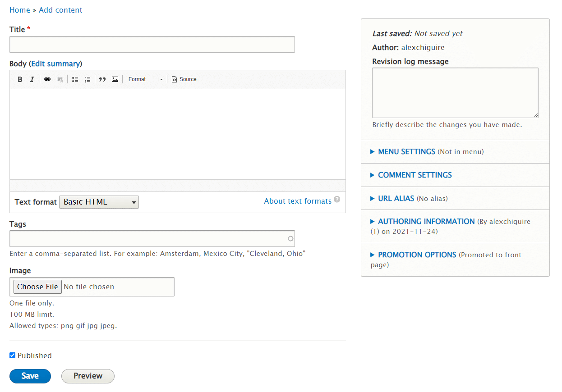Go to Home breadcrumb link
562x392 pixels.
tap(19, 10)
